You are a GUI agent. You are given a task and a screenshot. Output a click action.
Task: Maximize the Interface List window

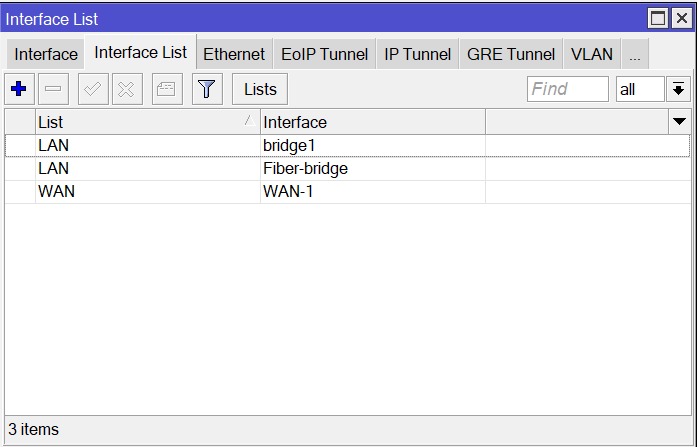tap(658, 18)
